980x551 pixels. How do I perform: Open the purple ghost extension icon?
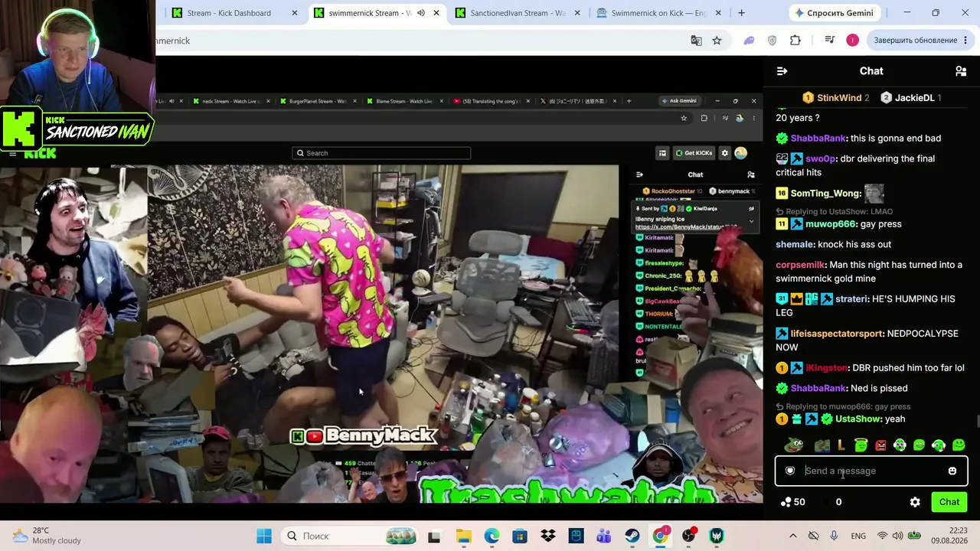coord(749,41)
